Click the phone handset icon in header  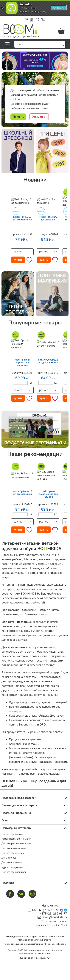pos(43,19)
